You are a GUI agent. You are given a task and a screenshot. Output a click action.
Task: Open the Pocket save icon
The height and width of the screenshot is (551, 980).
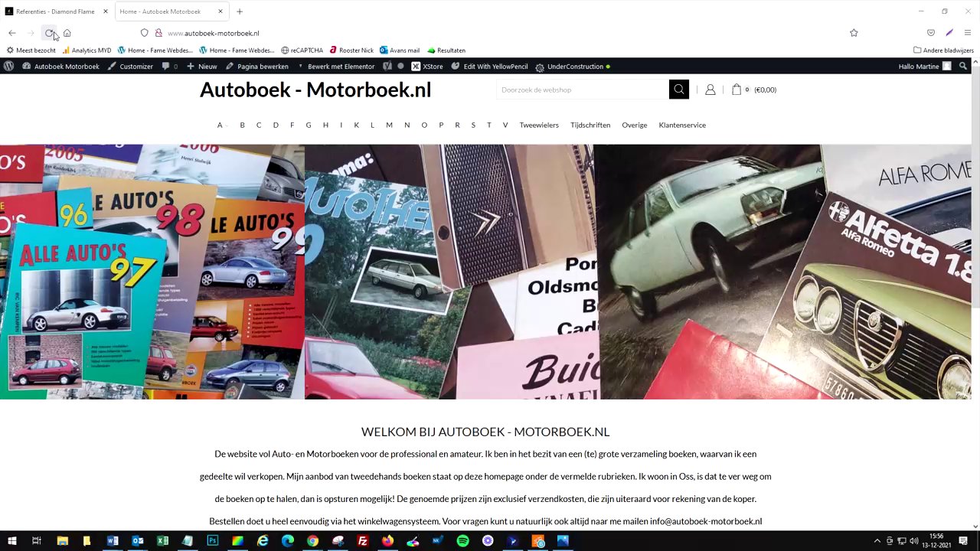931,33
